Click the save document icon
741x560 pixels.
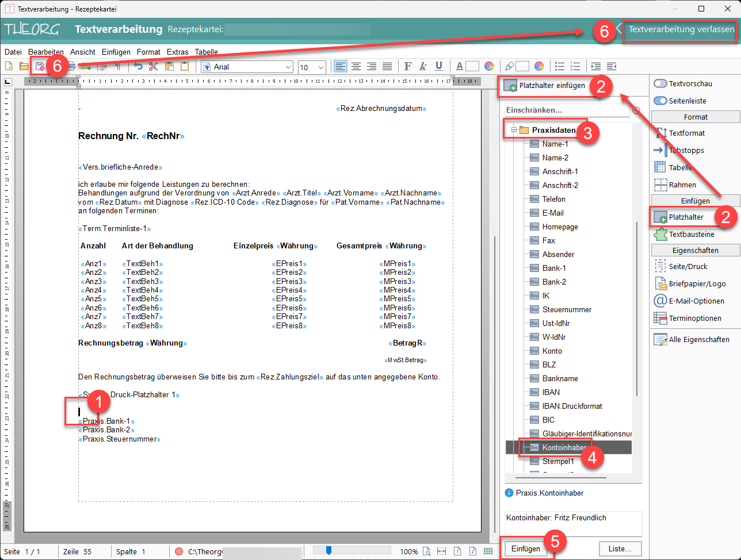pyautogui.click(x=40, y=67)
